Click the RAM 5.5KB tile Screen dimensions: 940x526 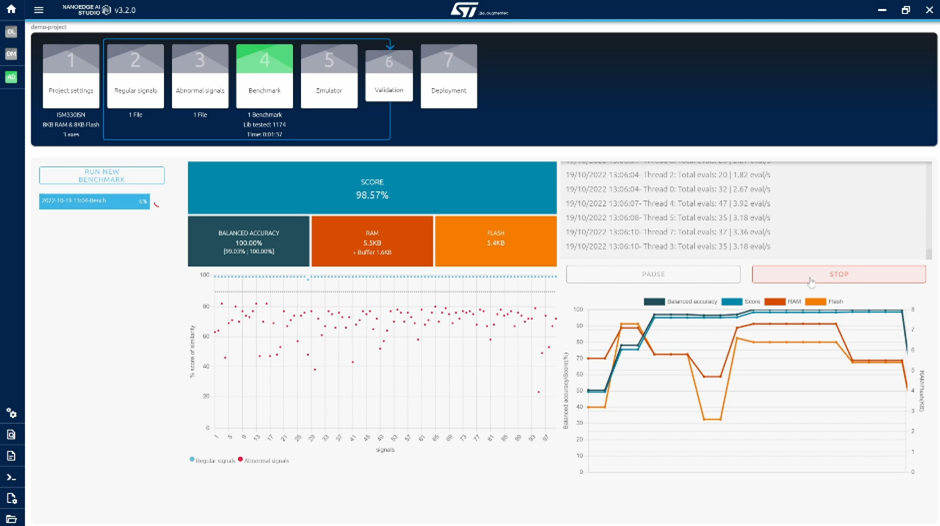point(372,241)
